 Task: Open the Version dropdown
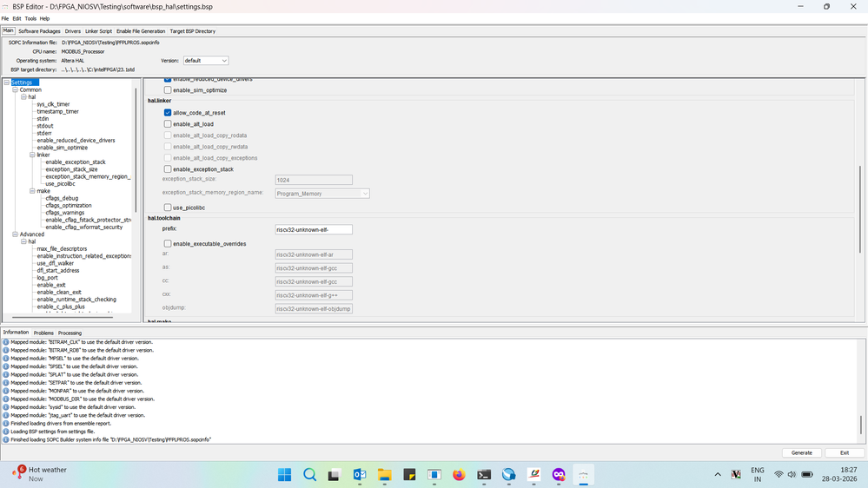click(205, 60)
